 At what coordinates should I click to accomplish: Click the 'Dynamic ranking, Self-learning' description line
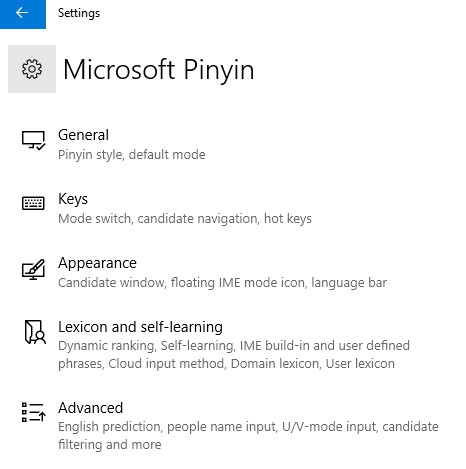click(234, 346)
